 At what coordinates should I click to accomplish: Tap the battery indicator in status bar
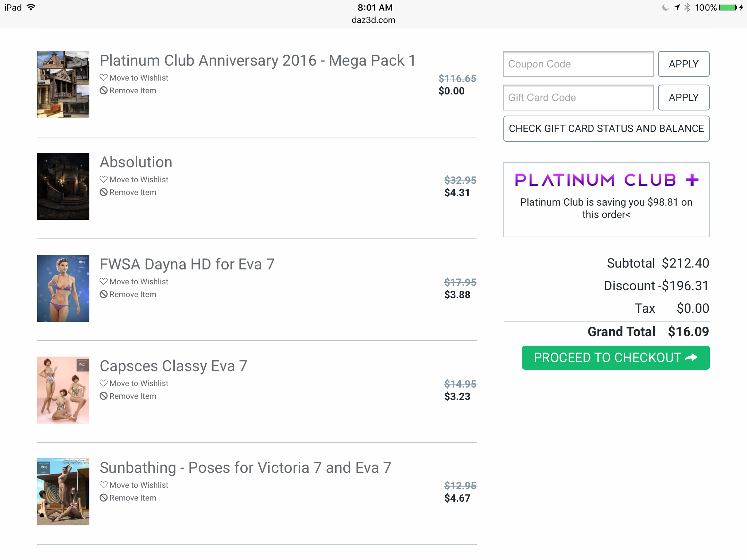(728, 8)
